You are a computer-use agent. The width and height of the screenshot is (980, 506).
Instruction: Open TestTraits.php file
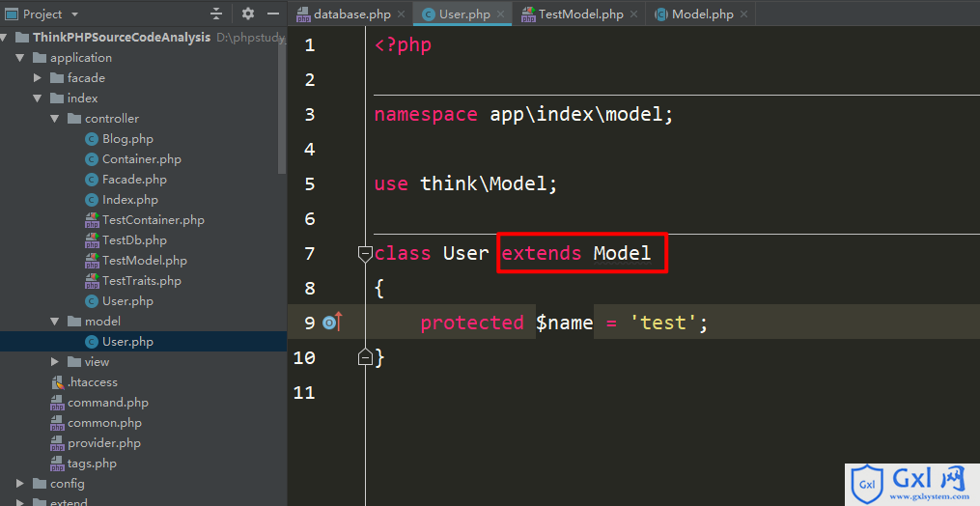(x=142, y=281)
